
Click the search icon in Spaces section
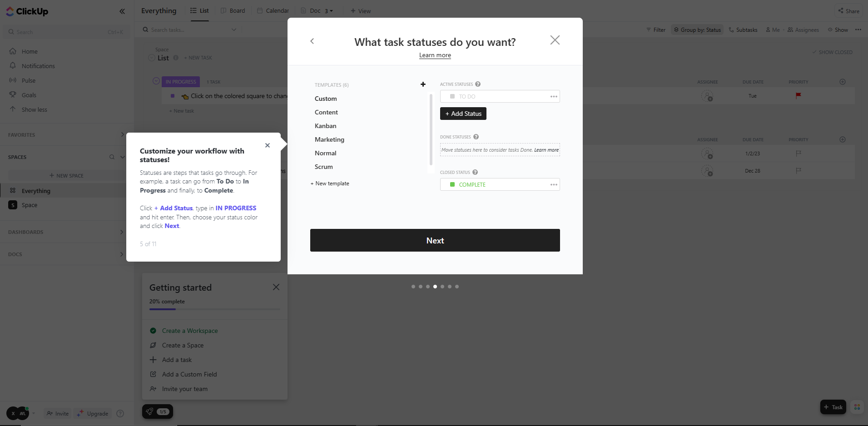click(112, 157)
